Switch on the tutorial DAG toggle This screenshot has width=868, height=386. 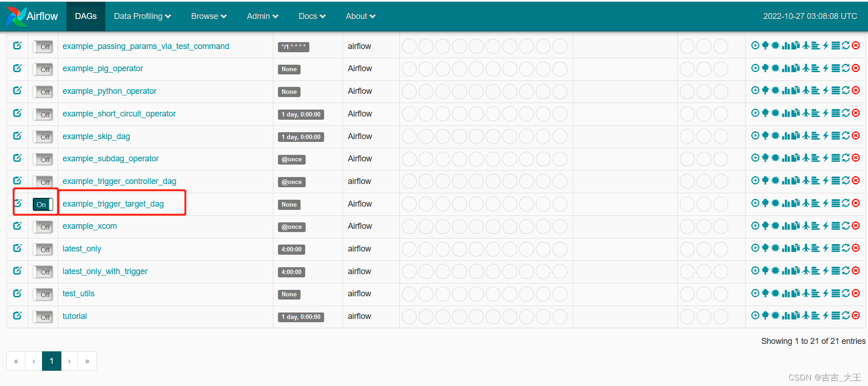43,317
